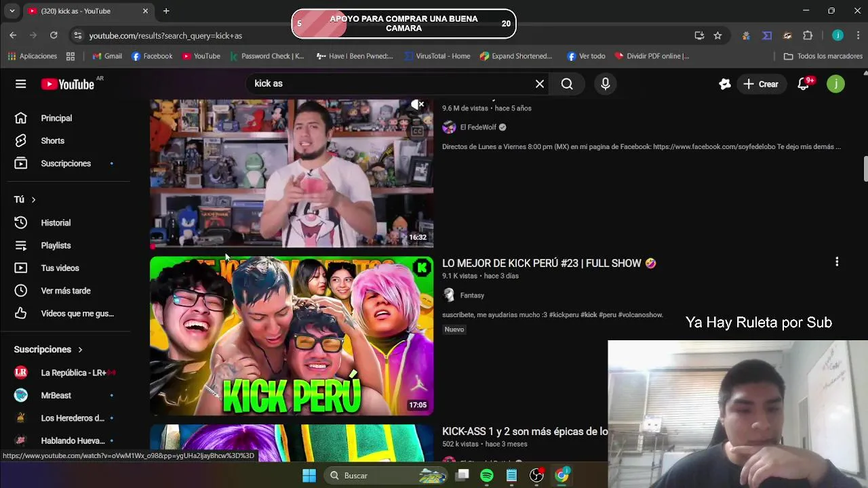Click the browser address bar URL
Screen dimensions: 868x488
[165, 35]
